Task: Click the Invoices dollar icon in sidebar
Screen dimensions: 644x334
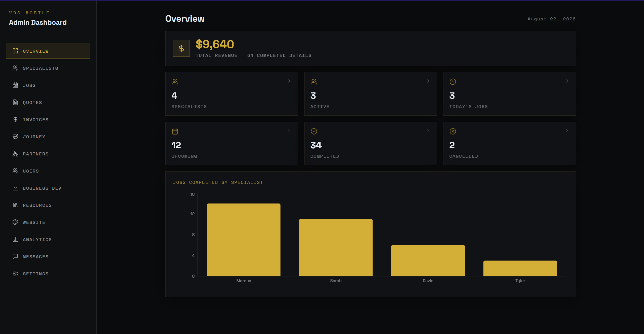Action: click(15, 119)
